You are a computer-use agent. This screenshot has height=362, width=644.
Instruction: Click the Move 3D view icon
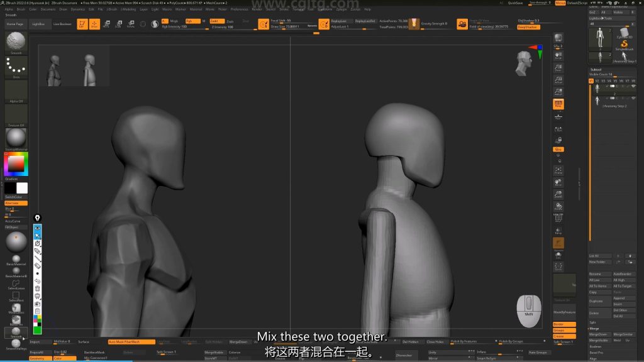pyautogui.click(x=558, y=182)
